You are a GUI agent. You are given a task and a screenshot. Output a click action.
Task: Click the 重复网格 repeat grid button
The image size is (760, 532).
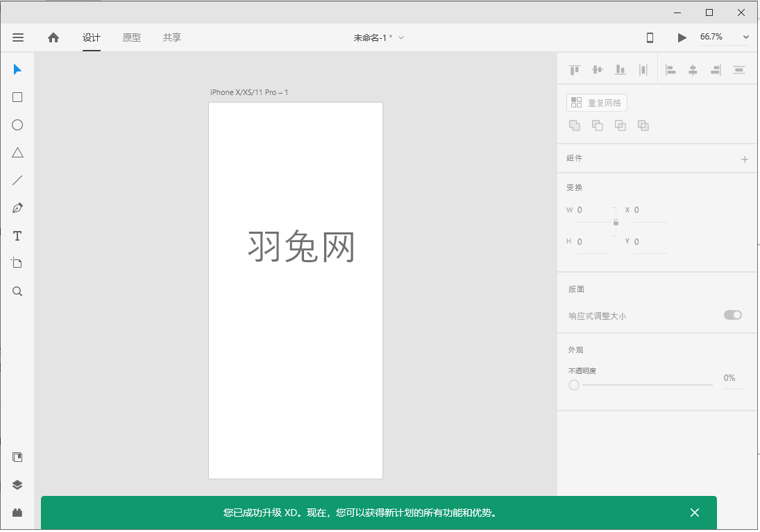597,103
